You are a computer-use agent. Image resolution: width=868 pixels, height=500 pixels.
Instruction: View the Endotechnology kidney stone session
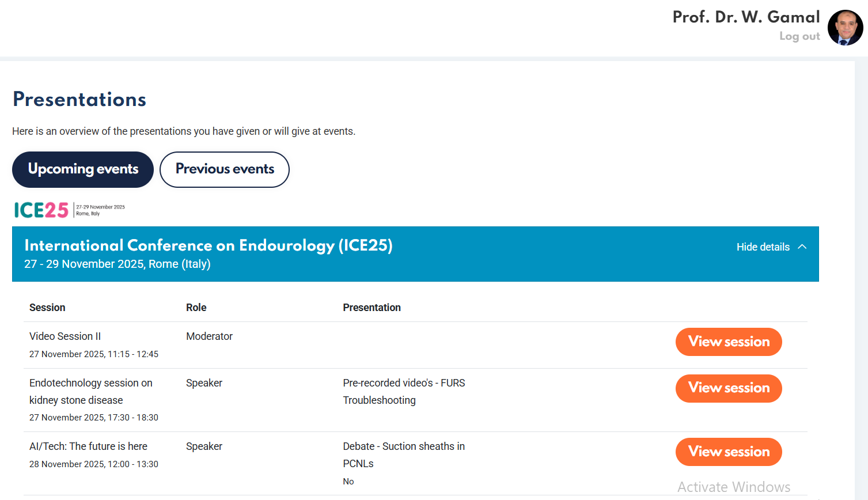[729, 388]
